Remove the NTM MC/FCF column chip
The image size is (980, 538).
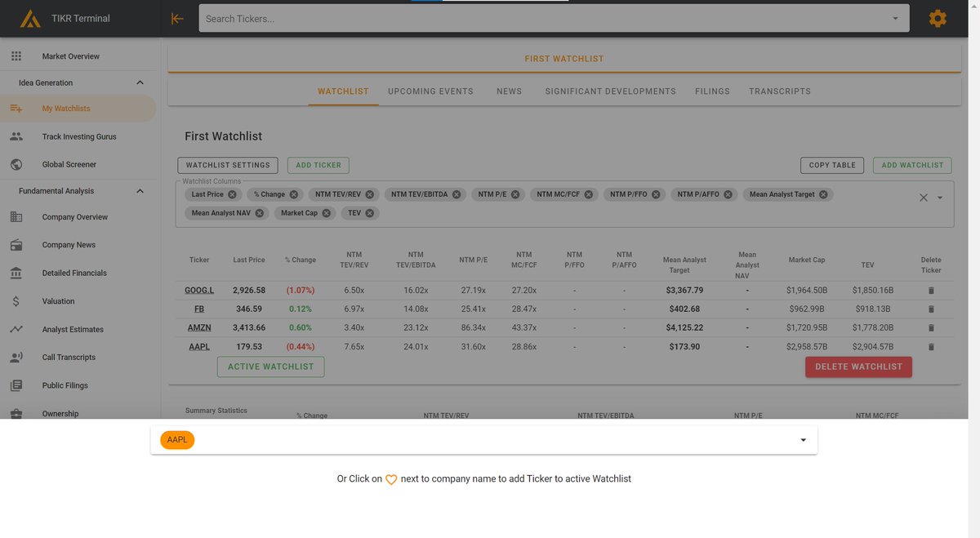[589, 194]
